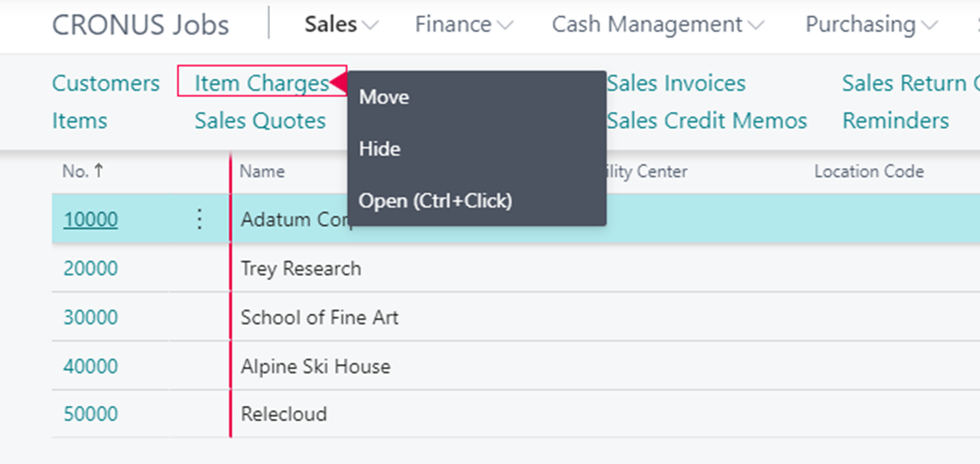Open customer 20000 Trey Research
Image resolution: width=980 pixels, height=464 pixels.
click(90, 268)
